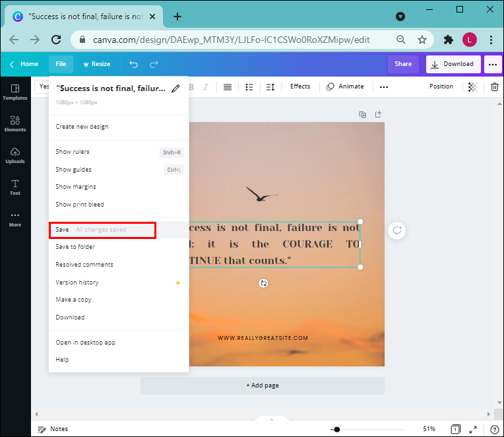This screenshot has height=437, width=504.
Task: Click browser zoom magnifier icon
Action: coord(401,40)
